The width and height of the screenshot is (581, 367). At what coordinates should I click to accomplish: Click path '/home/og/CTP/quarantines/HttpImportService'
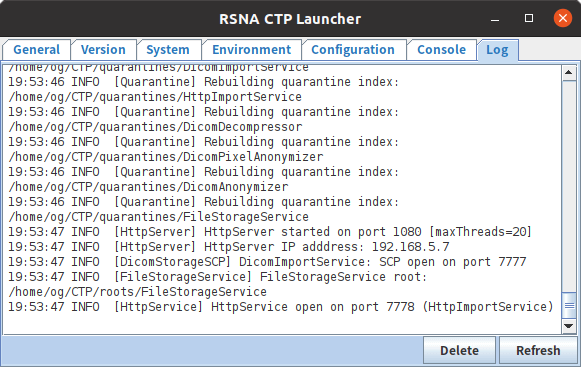[155, 97]
